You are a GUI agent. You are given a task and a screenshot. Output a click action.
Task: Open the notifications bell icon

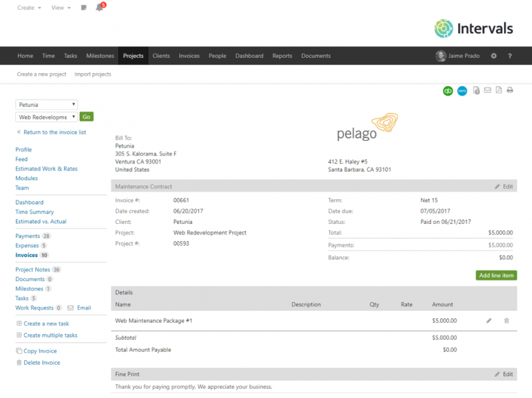[100, 7]
